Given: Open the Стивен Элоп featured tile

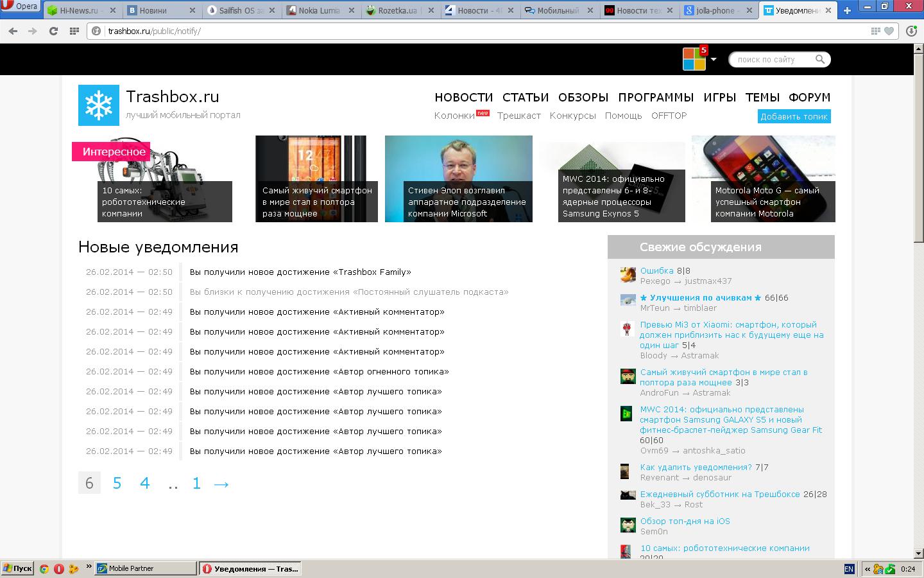Looking at the screenshot, I should (x=459, y=179).
